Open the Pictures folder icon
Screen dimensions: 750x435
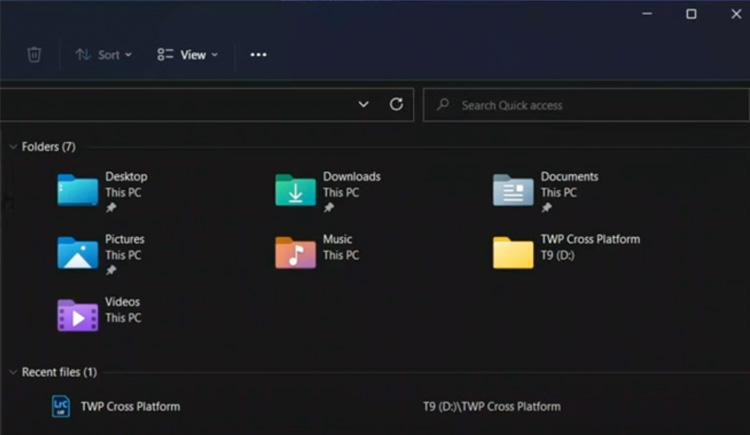pyautogui.click(x=77, y=252)
